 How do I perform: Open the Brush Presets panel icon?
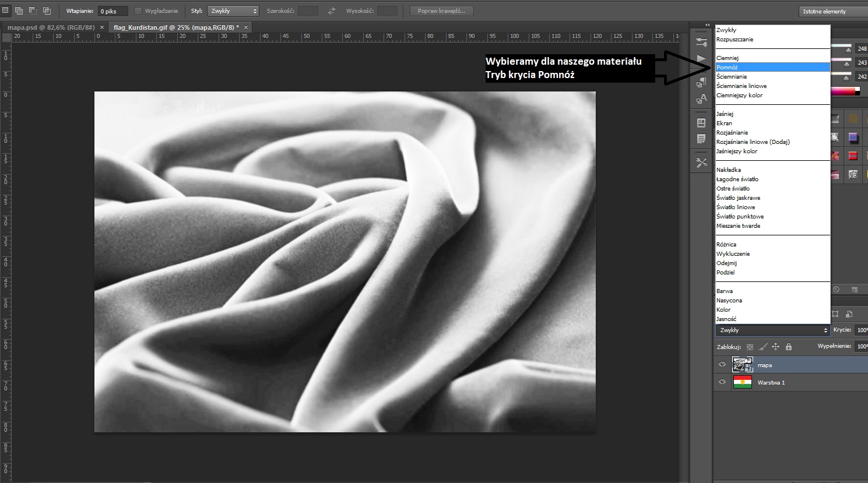tap(701, 42)
